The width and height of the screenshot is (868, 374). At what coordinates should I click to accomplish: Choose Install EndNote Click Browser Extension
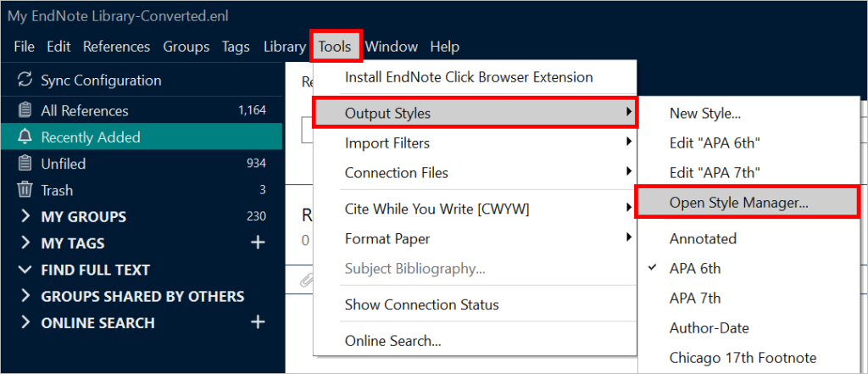475,77
